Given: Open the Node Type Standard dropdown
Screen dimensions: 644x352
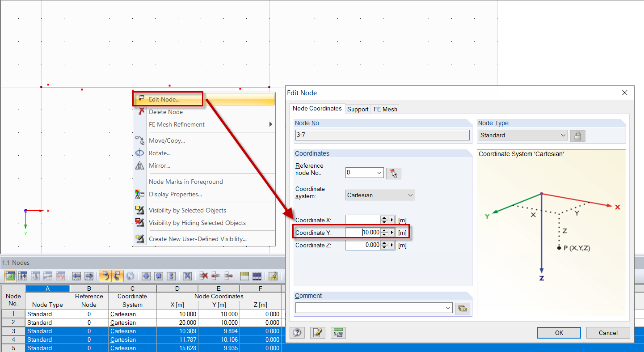Looking at the screenshot, I should point(523,135).
